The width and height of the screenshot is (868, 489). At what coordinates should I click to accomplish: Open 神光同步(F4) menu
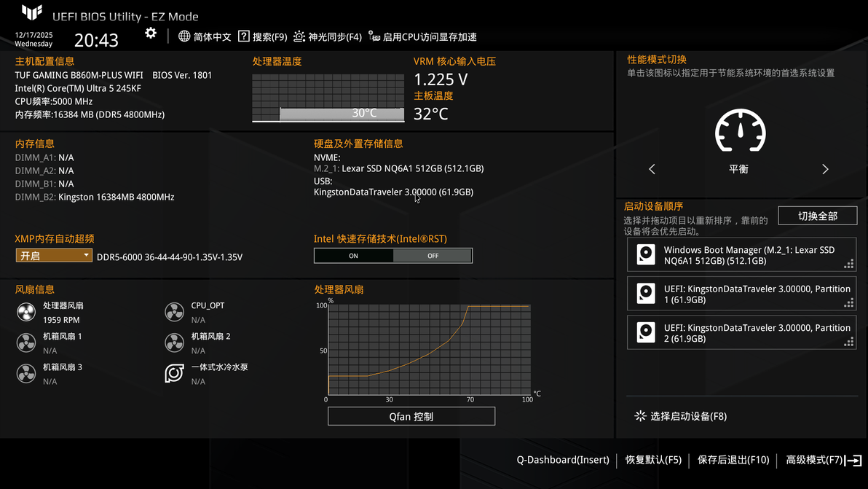pos(335,37)
